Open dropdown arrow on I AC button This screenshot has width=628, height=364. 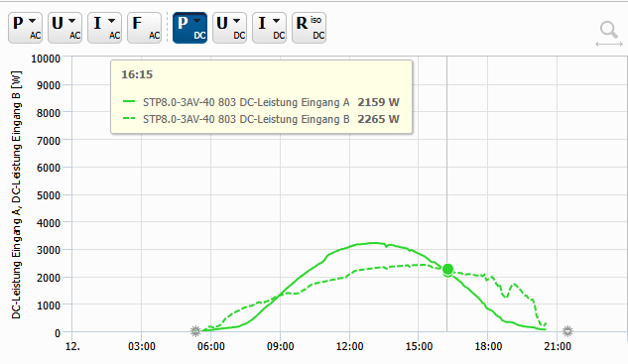pos(112,21)
